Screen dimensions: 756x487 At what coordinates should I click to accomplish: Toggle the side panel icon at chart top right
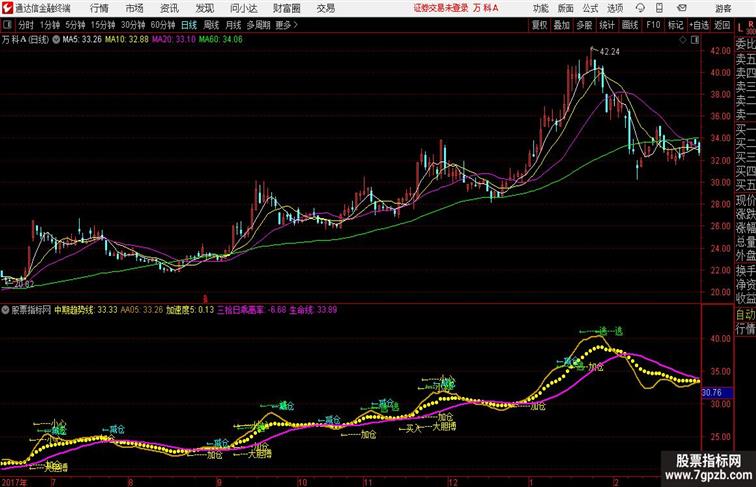695,40
